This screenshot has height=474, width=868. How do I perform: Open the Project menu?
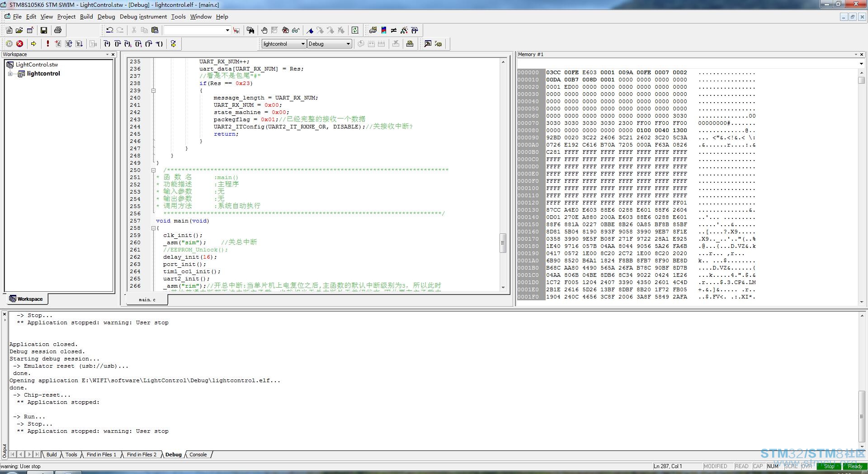pos(66,17)
